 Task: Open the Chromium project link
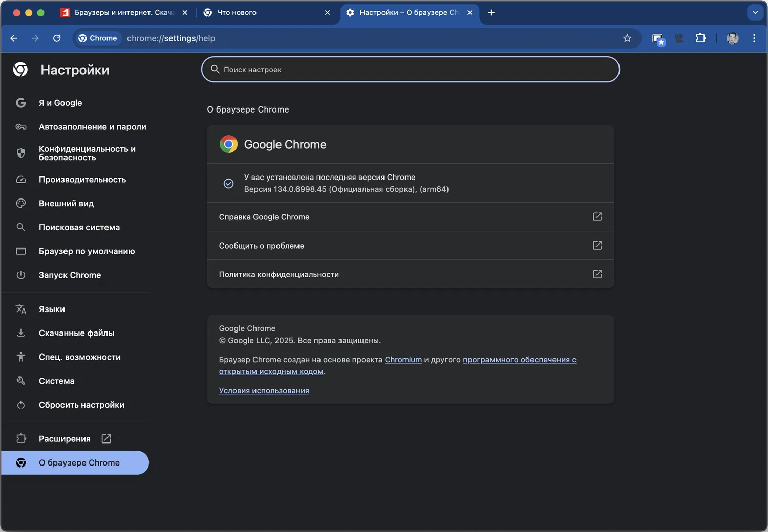click(403, 360)
